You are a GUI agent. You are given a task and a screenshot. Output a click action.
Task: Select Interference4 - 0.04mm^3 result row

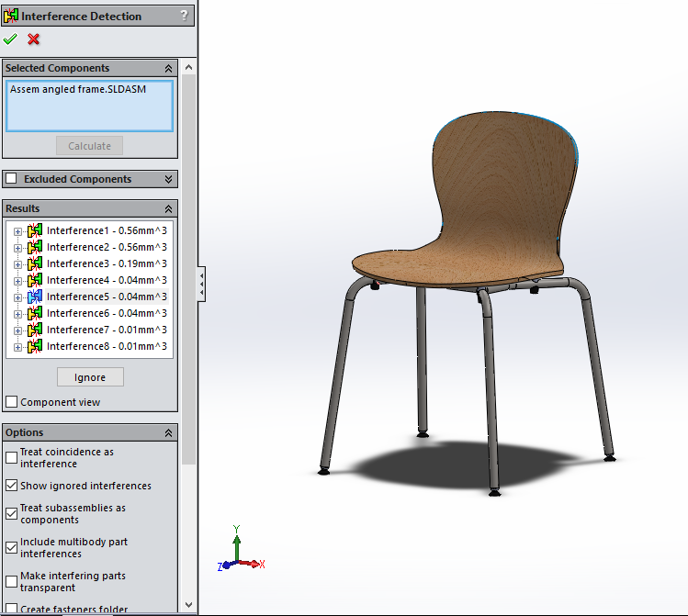[107, 280]
